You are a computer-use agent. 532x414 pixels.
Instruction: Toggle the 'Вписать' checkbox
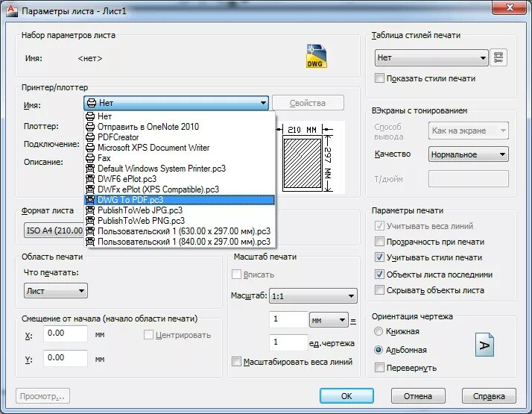pos(236,275)
